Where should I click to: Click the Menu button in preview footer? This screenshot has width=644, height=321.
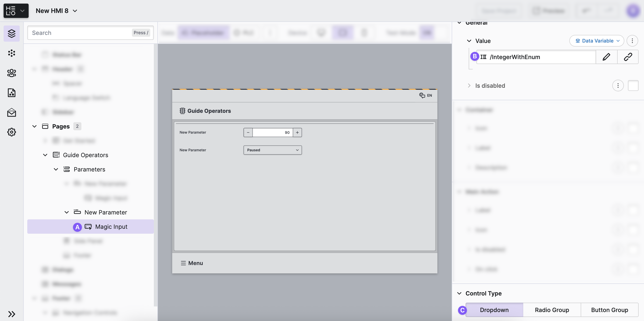[x=192, y=263]
